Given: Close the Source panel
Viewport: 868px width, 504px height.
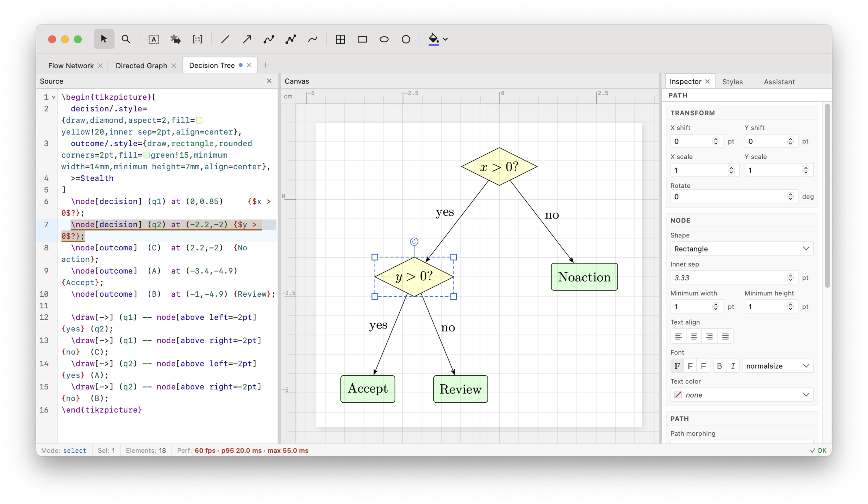Looking at the screenshot, I should pyautogui.click(x=269, y=81).
